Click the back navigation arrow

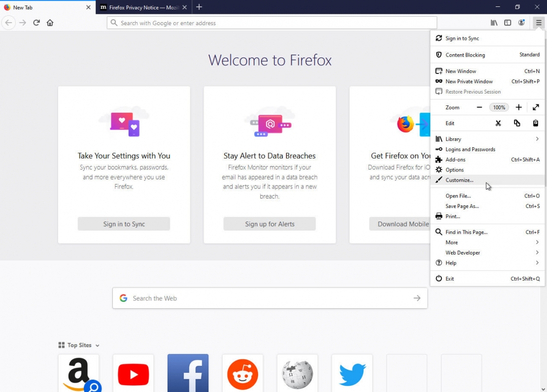[x=8, y=22]
